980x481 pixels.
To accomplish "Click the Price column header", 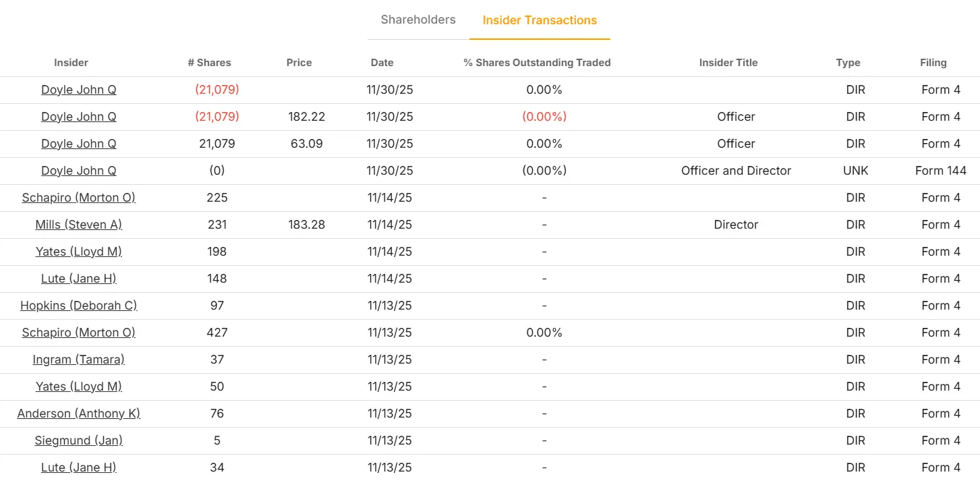I will point(299,63).
